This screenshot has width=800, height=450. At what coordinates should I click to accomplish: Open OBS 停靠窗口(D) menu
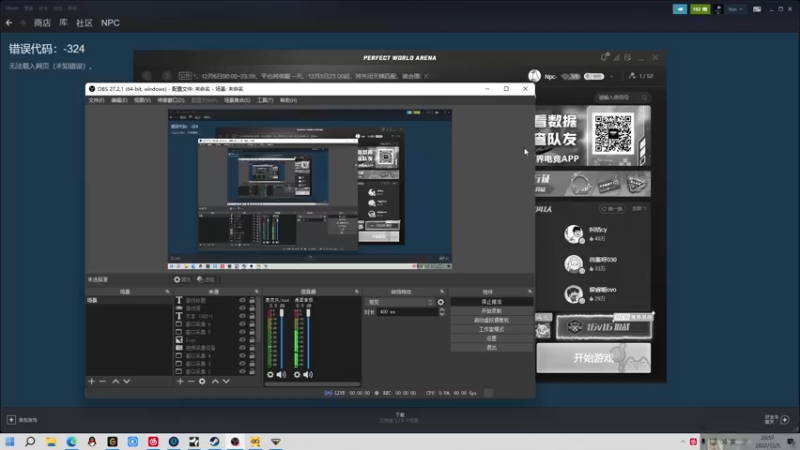tap(171, 101)
